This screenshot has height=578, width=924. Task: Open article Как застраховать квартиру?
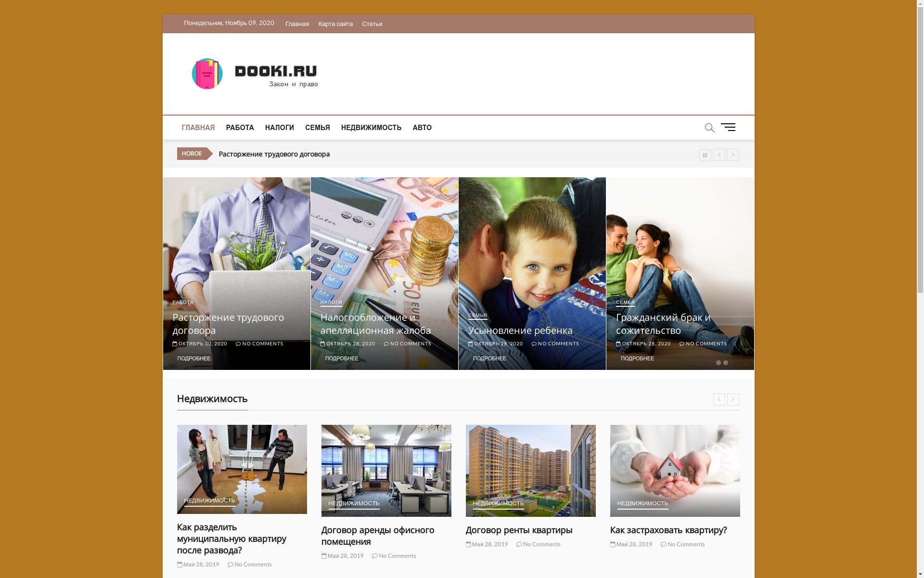pyautogui.click(x=668, y=530)
